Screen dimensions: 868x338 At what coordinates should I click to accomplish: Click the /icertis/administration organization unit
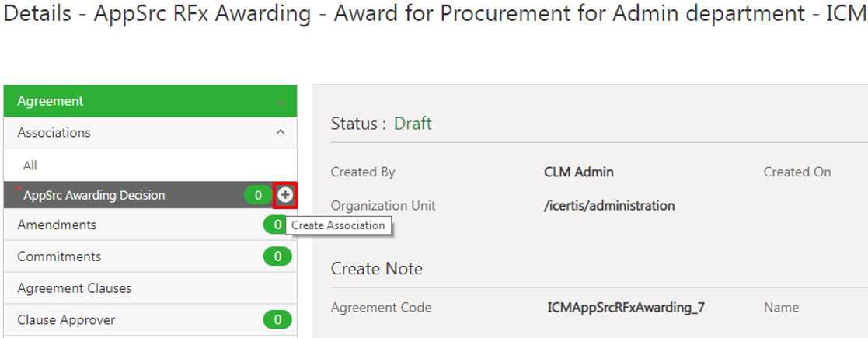point(609,206)
